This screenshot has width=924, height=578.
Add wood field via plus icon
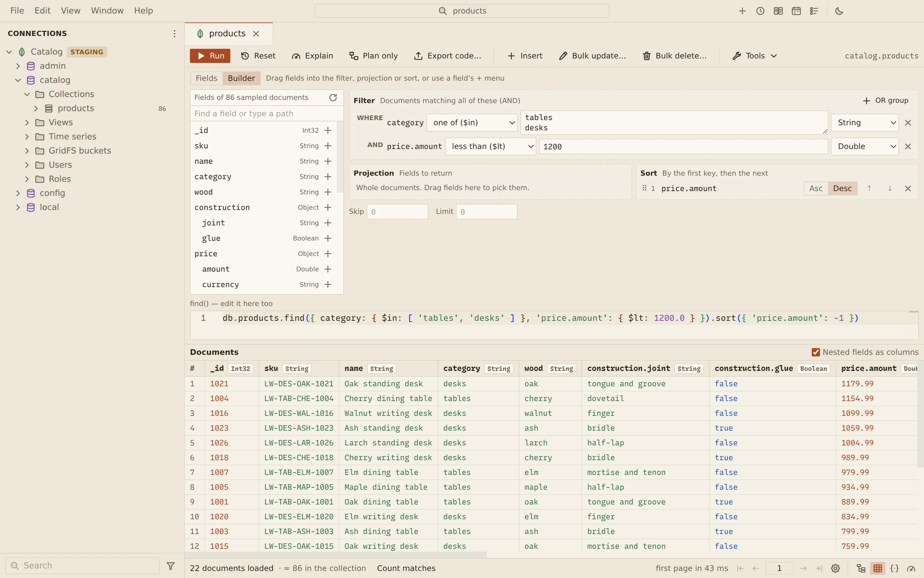coord(328,192)
